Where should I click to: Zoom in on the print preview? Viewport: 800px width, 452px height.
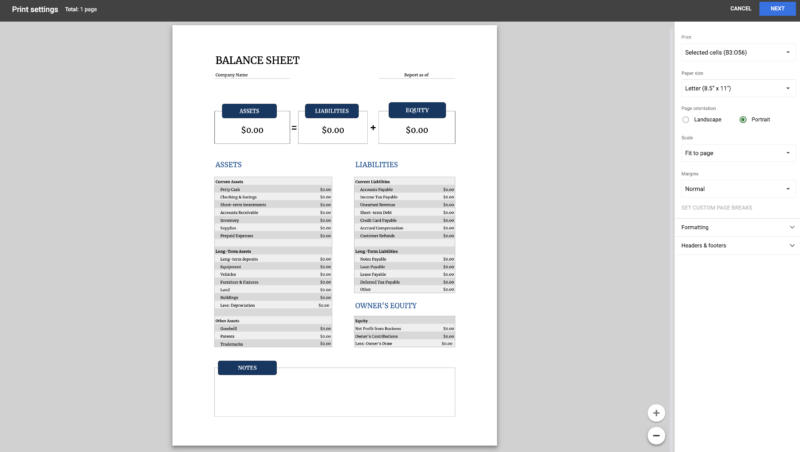[x=656, y=413]
